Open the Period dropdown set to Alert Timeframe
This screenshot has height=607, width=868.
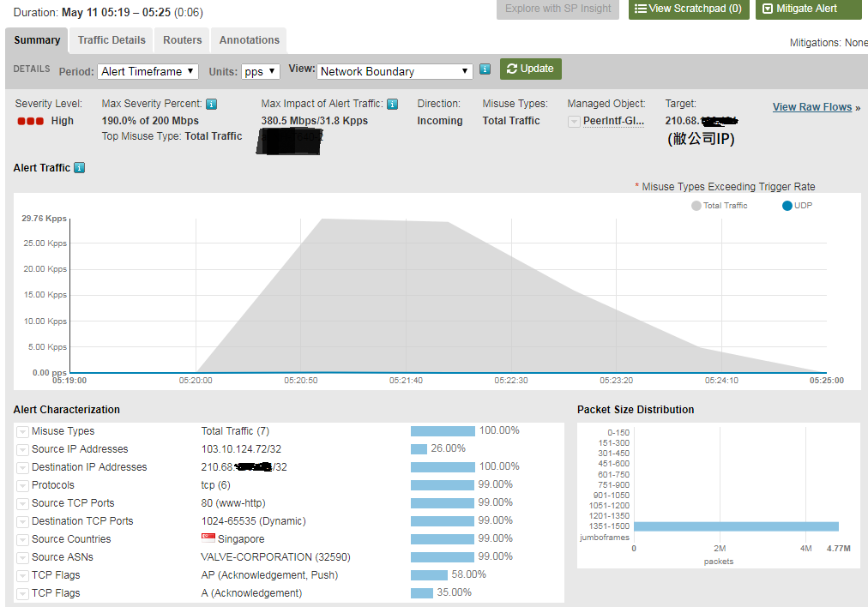[148, 71]
